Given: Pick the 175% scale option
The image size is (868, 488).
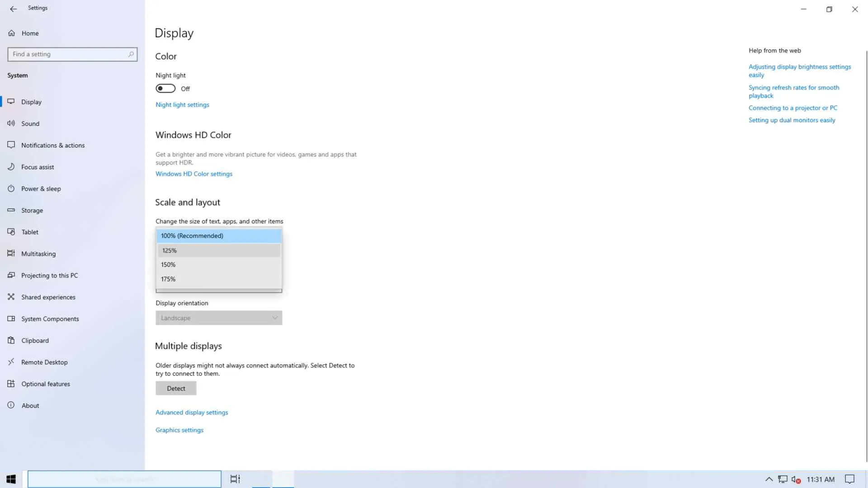Looking at the screenshot, I should click(219, 279).
